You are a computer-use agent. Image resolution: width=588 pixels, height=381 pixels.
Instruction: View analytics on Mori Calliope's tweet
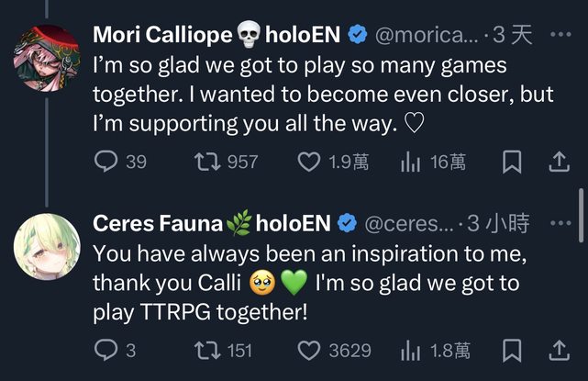(408, 162)
